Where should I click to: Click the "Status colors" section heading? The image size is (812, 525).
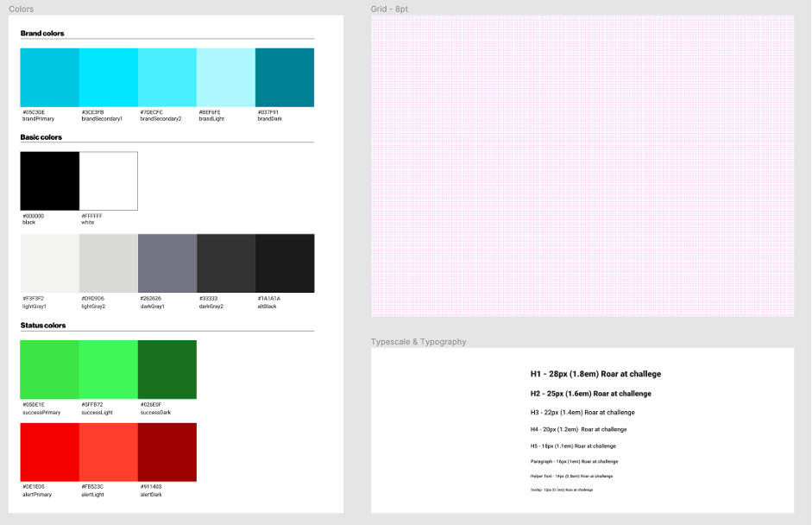tap(43, 326)
